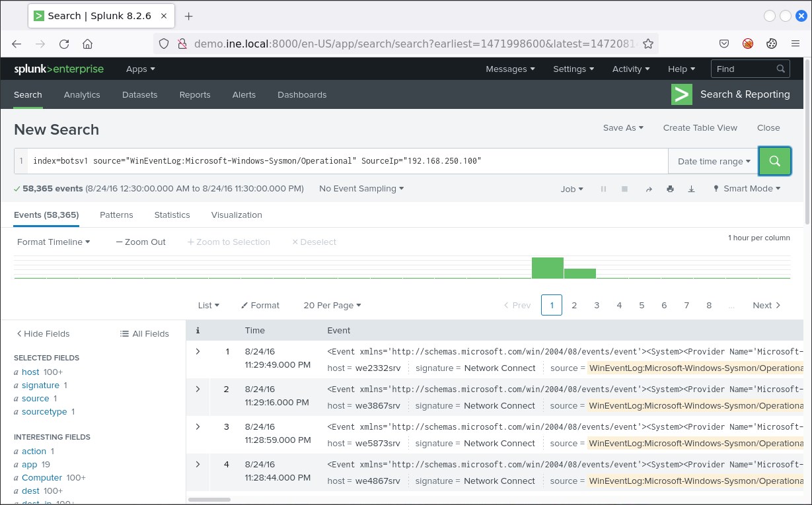This screenshot has width=812, height=505.
Task: Open the Smart Mode dropdown
Action: (x=747, y=189)
